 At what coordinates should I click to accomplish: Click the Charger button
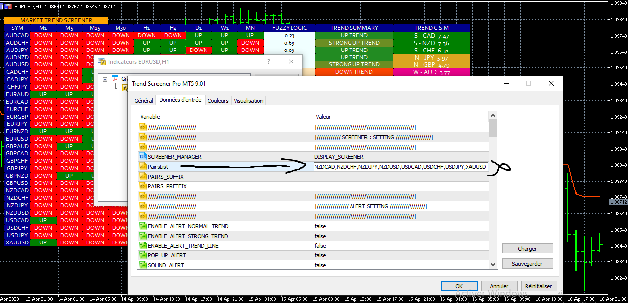click(527, 249)
